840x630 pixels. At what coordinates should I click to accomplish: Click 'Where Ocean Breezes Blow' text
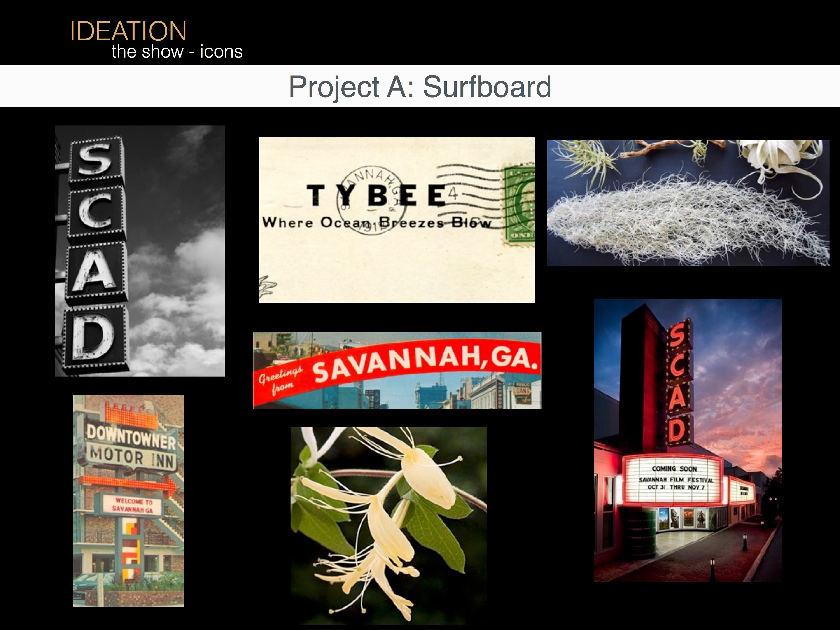coord(377,222)
